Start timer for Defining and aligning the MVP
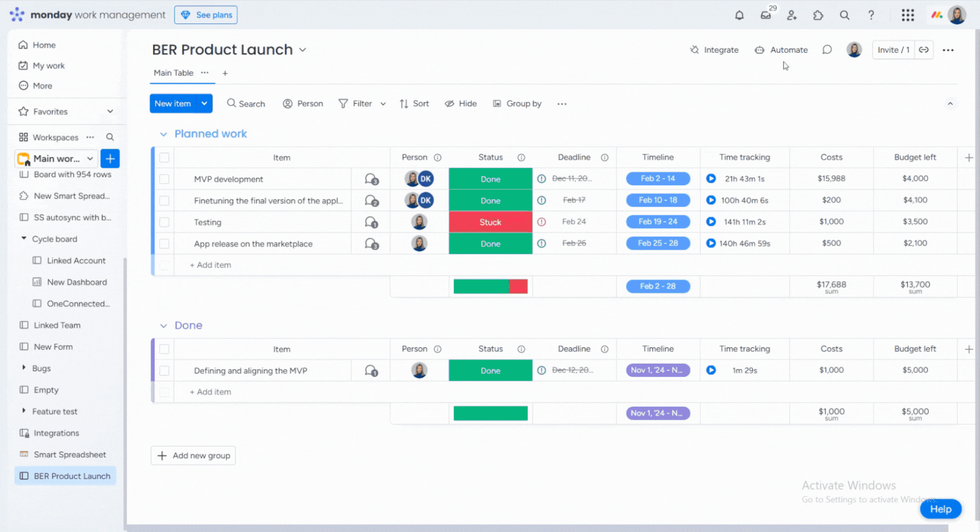Screen dimensions: 980x532 pos(711,370)
